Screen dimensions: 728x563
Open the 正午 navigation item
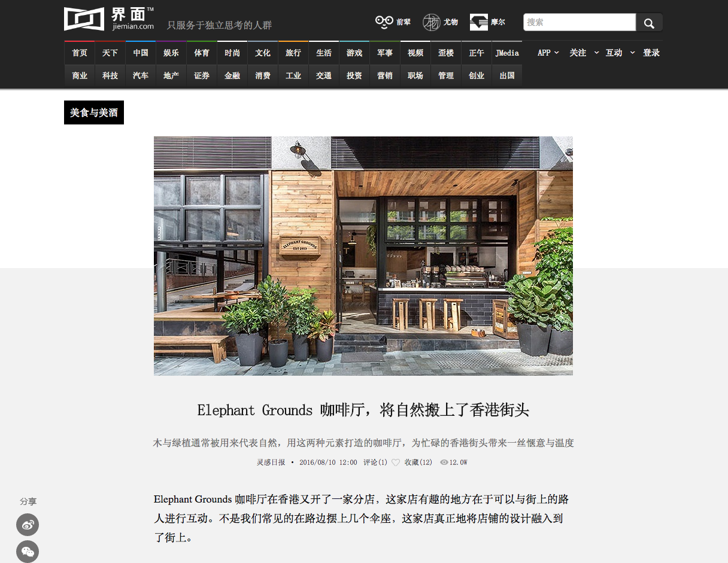click(476, 53)
